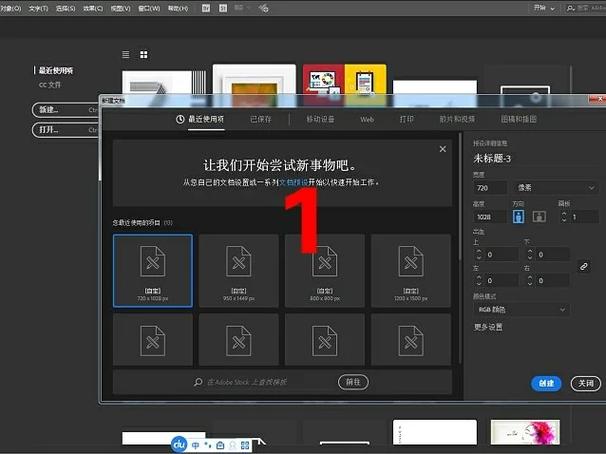Click the search magnifier in top bar
The width and height of the screenshot is (606, 454).
(x=570, y=8)
